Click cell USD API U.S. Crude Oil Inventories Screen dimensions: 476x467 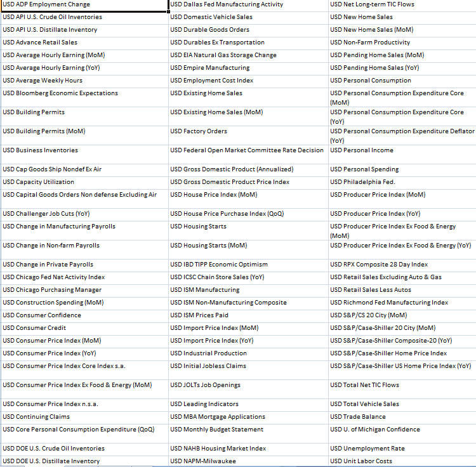click(x=84, y=18)
